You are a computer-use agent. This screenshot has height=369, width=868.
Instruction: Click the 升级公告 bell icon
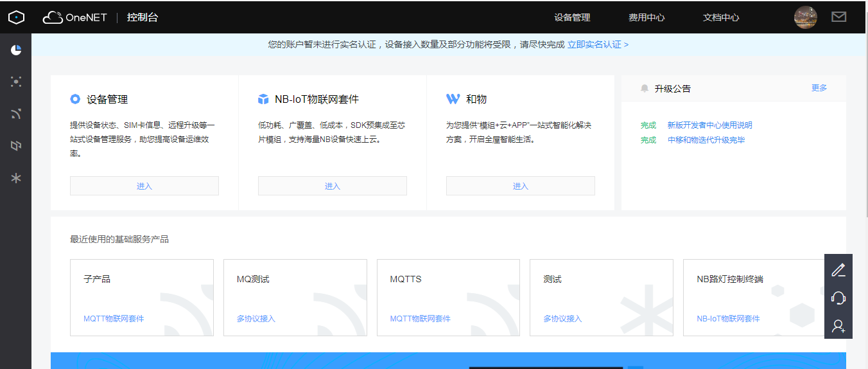point(645,89)
